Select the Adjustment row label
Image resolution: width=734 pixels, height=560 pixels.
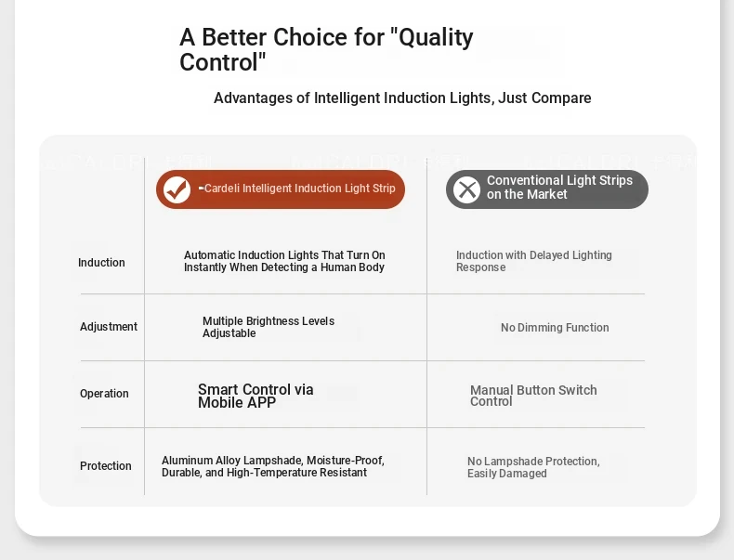pos(109,327)
